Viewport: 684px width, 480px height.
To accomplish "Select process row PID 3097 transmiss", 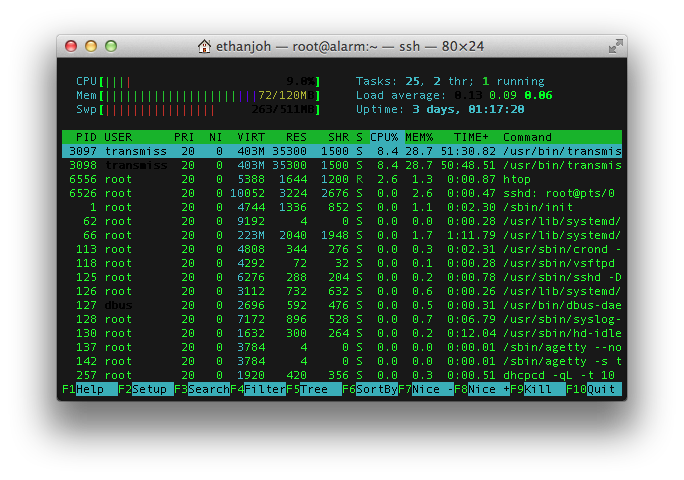I will [342, 151].
